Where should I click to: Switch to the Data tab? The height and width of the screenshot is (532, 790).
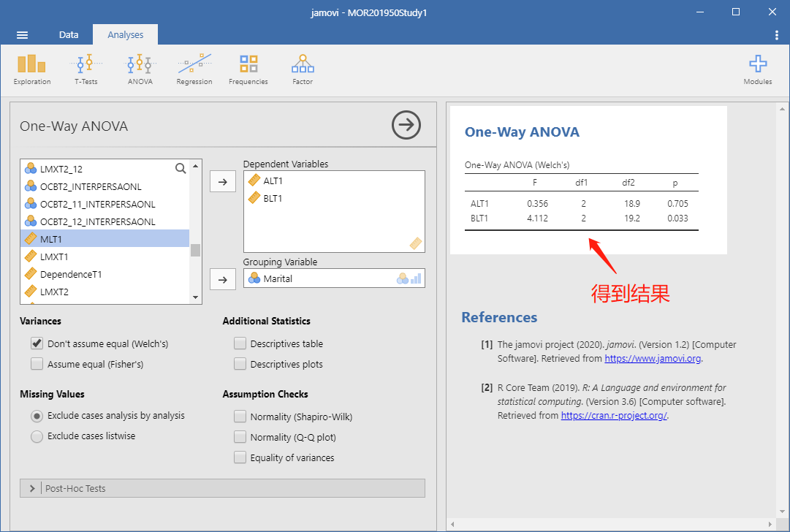click(x=69, y=35)
